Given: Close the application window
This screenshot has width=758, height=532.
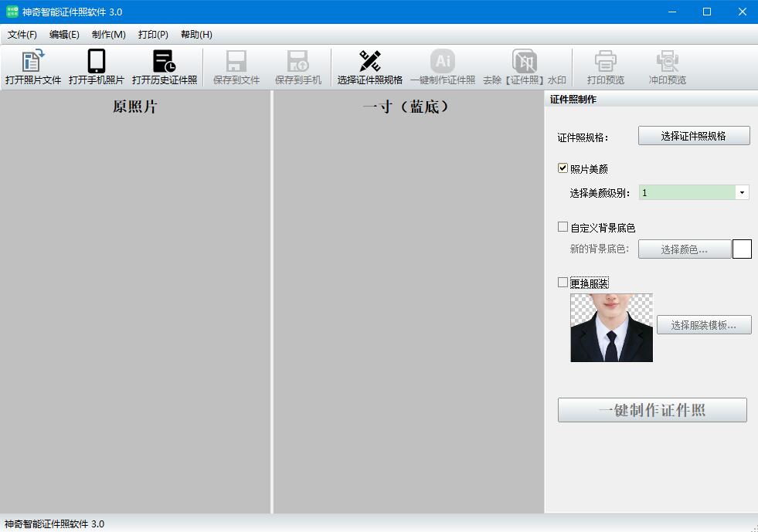Looking at the screenshot, I should click(742, 12).
